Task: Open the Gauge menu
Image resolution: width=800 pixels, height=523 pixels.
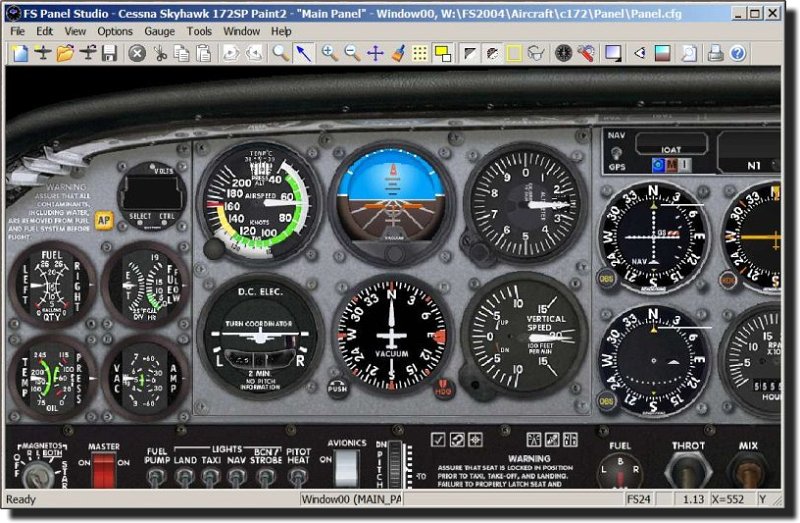Action: (159, 31)
